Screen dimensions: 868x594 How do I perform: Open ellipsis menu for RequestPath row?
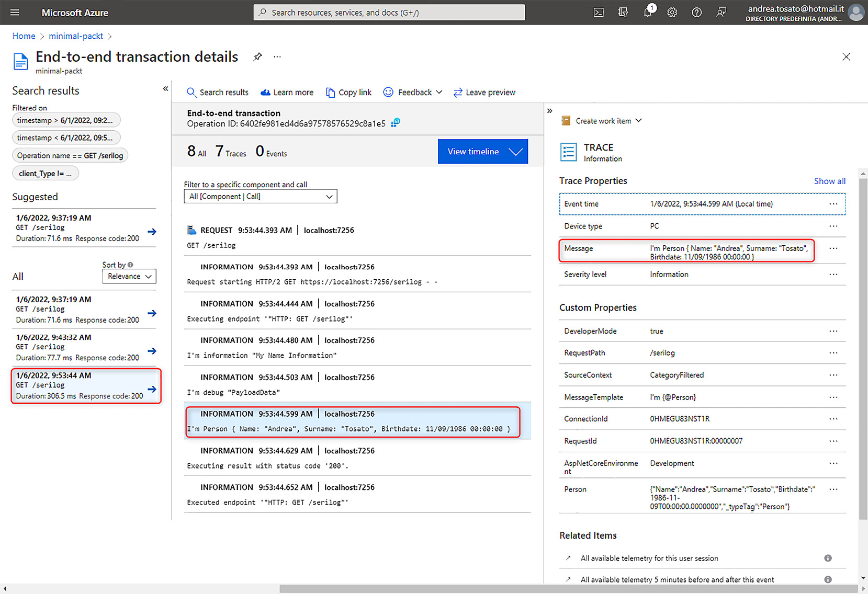(x=833, y=353)
